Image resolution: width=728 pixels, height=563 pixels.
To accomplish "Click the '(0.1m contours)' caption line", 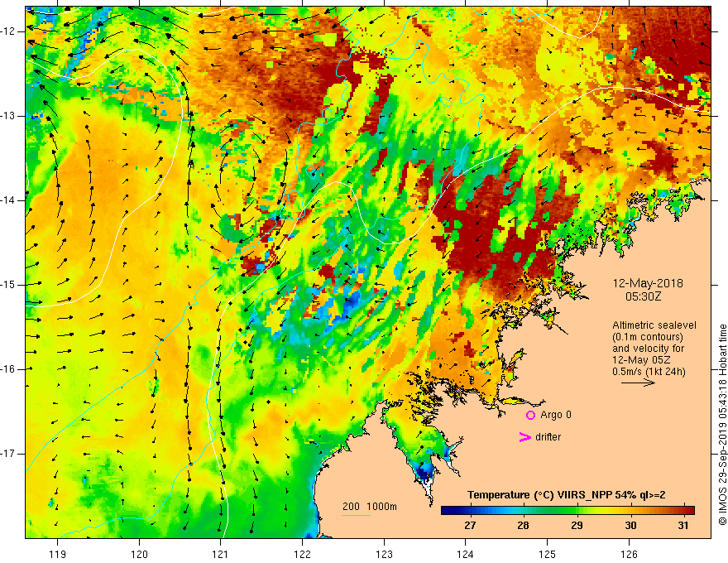I will (648, 337).
